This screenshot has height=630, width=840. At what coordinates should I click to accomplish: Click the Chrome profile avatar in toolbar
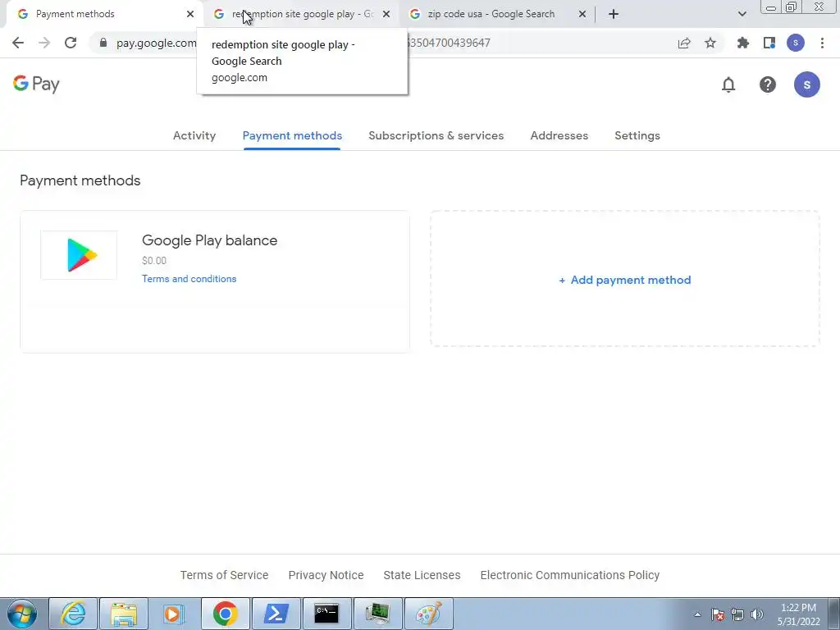[x=796, y=43]
